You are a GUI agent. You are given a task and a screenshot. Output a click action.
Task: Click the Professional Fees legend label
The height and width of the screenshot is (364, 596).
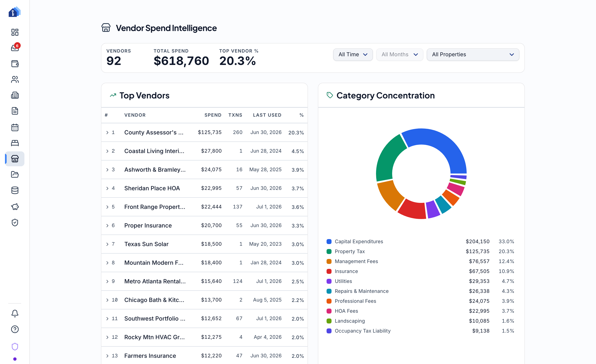pyautogui.click(x=355, y=301)
